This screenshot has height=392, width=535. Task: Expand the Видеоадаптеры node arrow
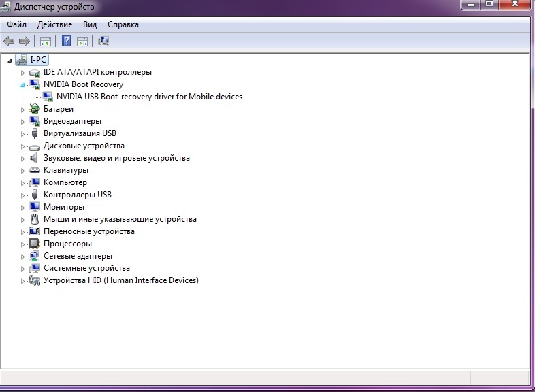(22, 122)
